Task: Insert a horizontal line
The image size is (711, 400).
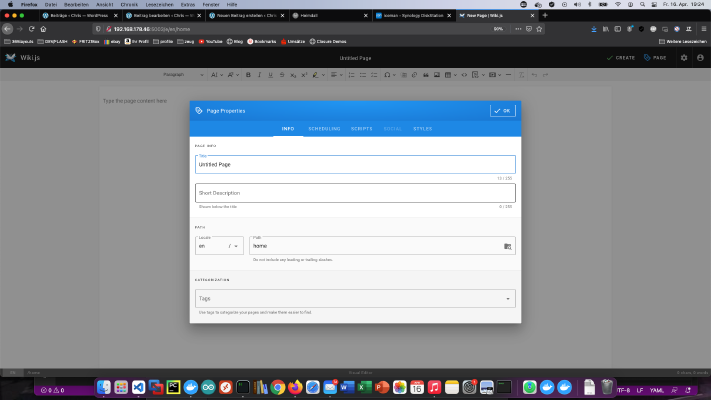Action: 508,75
